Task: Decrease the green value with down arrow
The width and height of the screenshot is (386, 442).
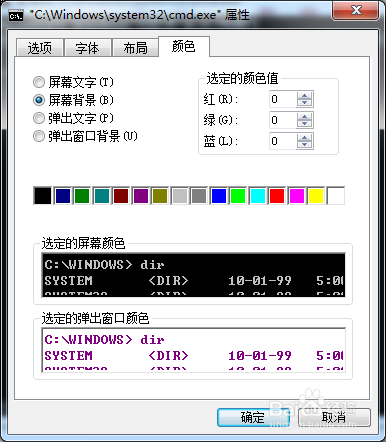Action: click(x=304, y=124)
